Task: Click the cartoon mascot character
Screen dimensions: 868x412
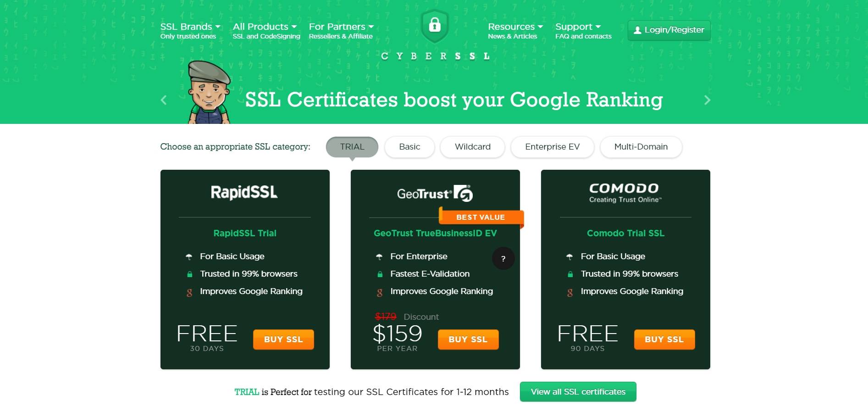Action: 209,92
